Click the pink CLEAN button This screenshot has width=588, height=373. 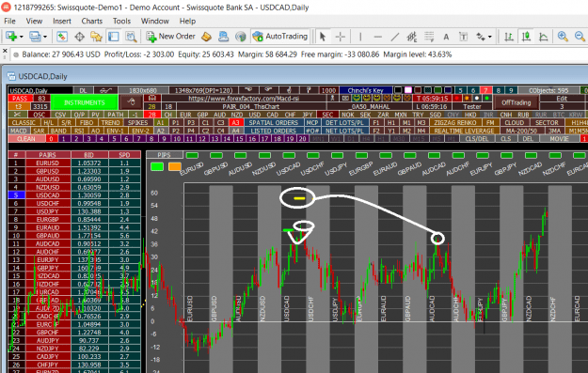click(26, 139)
